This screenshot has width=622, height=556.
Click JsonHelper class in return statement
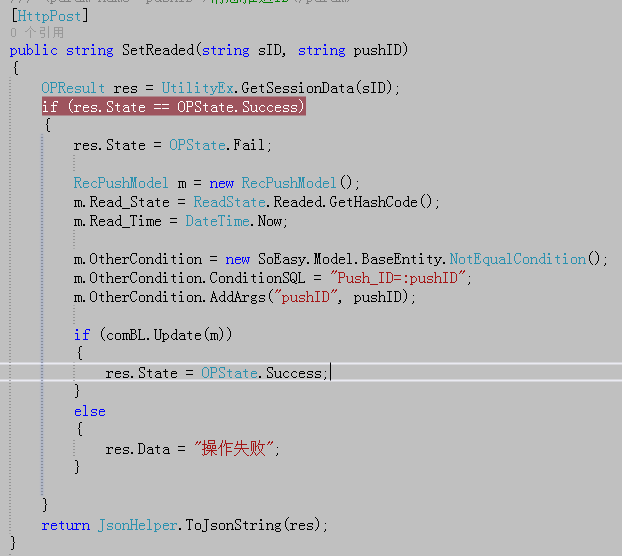137,525
